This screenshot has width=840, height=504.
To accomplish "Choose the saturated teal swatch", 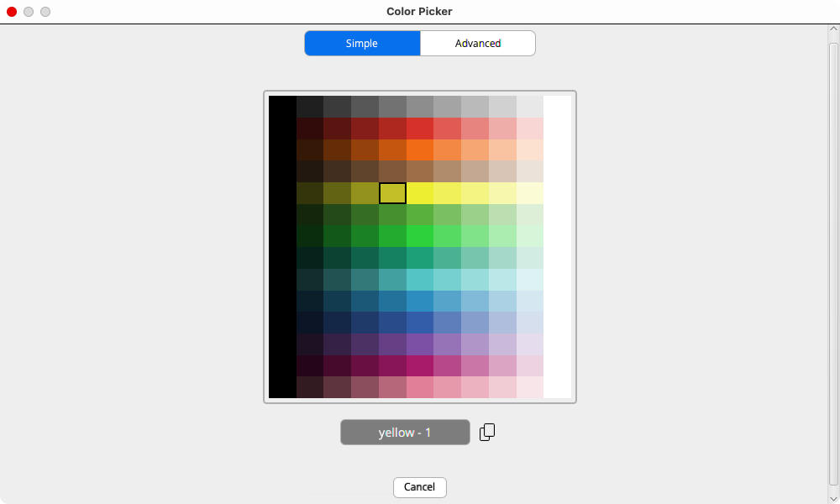I will coord(420,259).
